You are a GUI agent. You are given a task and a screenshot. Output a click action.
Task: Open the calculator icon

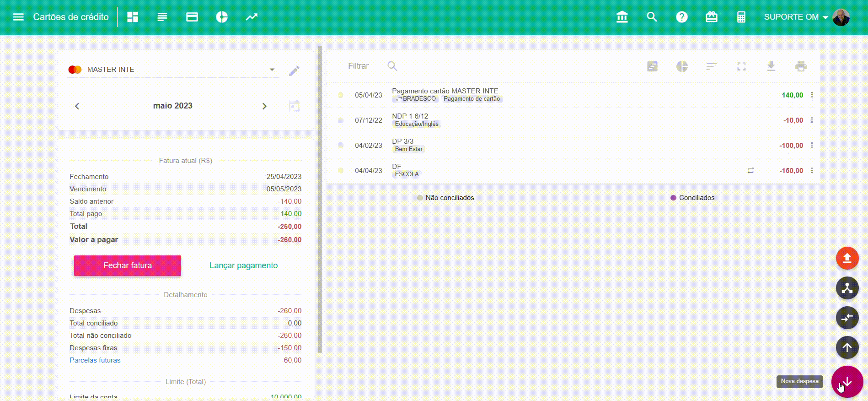point(741,17)
